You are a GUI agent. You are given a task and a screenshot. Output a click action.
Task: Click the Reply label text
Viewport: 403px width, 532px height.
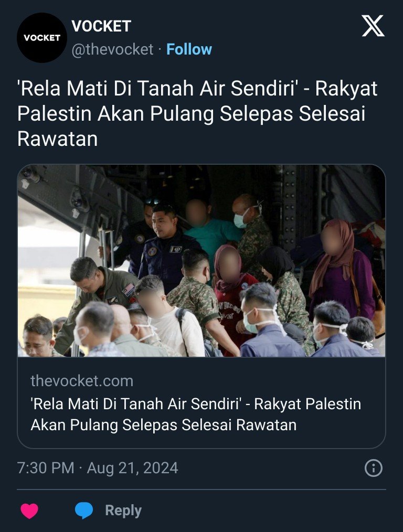123,510
